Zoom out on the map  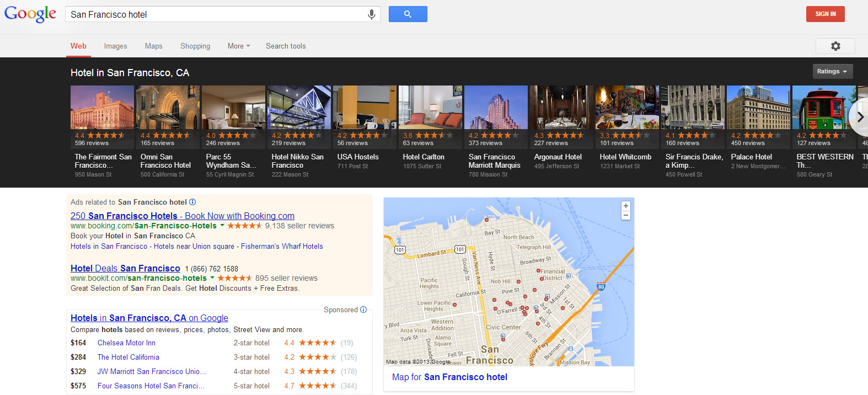(x=626, y=215)
